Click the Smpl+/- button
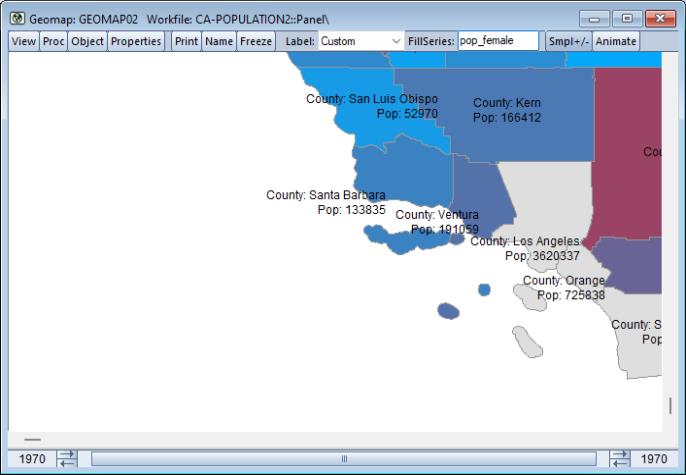 click(x=568, y=42)
